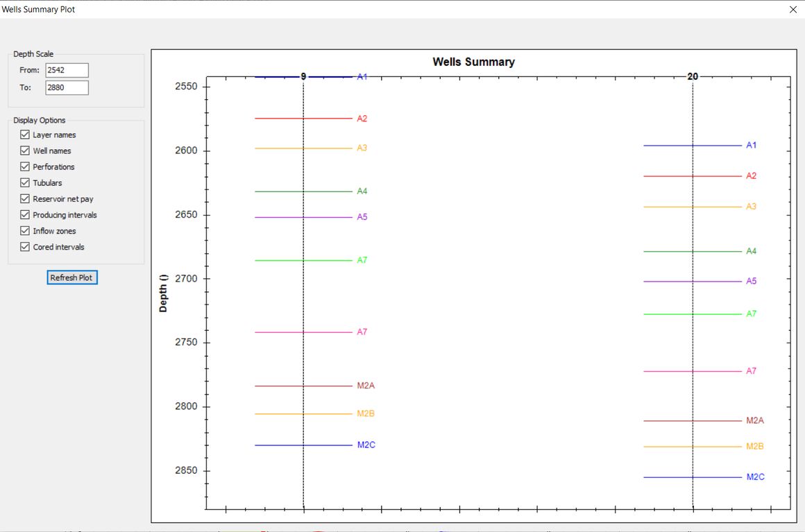The image size is (805, 532).
Task: Uncheck the Layer names checkbox
Action: (x=25, y=135)
